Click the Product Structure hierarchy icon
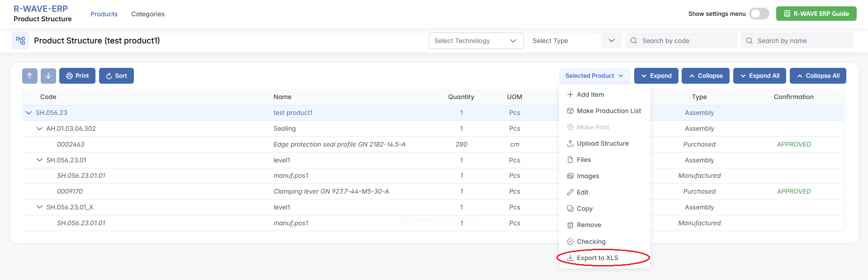This screenshot has height=280, width=868. tap(20, 41)
